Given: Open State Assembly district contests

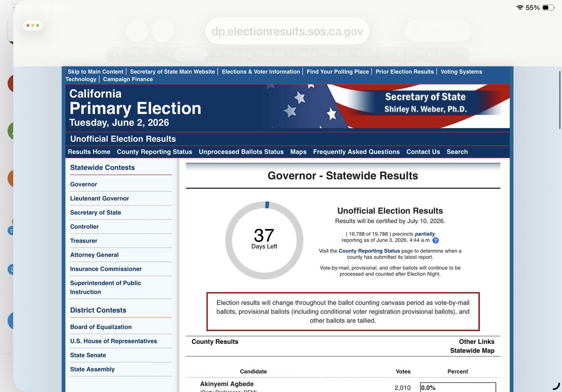Looking at the screenshot, I should [92, 369].
